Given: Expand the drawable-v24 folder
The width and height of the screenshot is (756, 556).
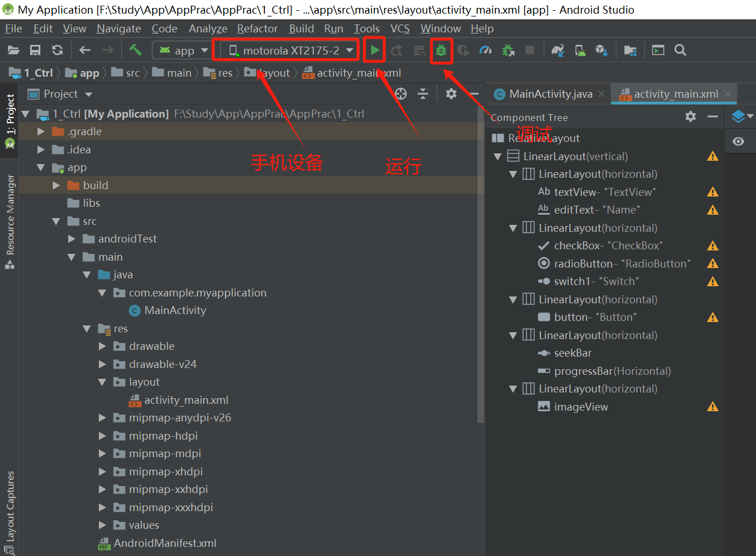Looking at the screenshot, I should click(102, 364).
